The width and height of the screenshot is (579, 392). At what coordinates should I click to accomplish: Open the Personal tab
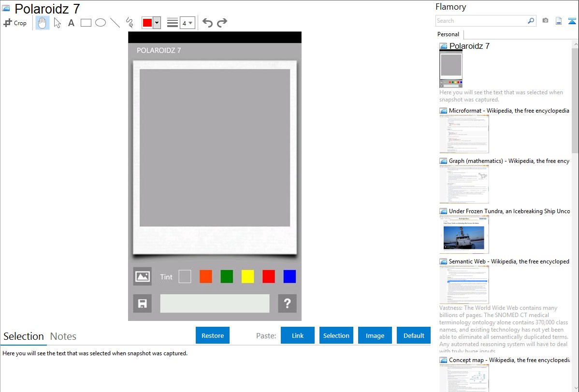(x=448, y=34)
